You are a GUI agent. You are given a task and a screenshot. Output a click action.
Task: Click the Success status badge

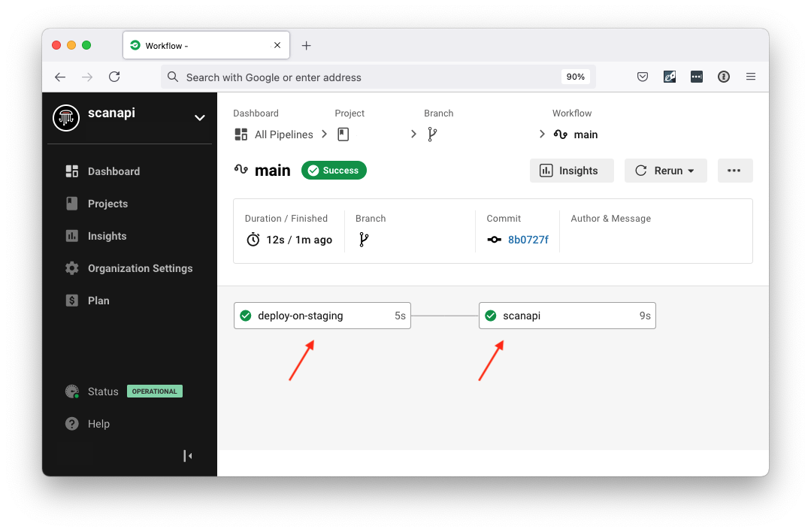click(x=334, y=170)
